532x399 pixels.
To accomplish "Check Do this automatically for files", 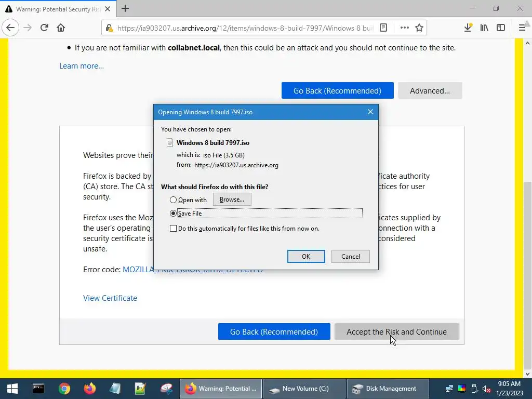I will point(173,229).
